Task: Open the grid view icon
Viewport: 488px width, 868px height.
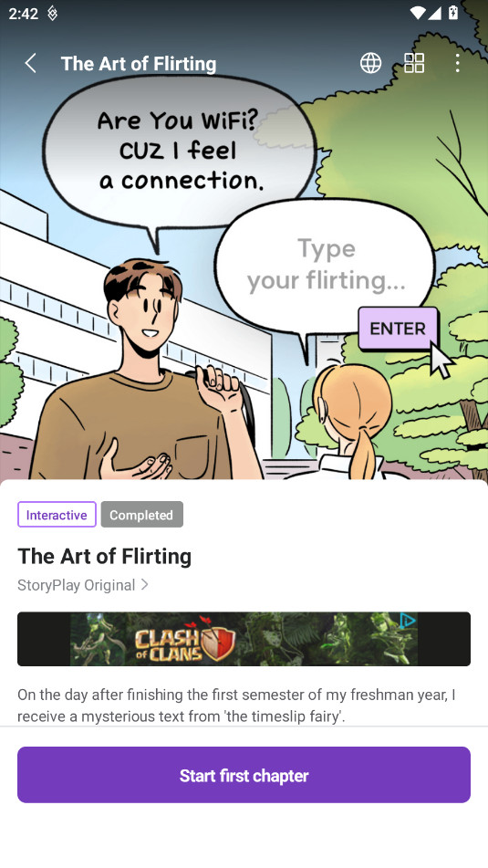Action: [x=414, y=63]
